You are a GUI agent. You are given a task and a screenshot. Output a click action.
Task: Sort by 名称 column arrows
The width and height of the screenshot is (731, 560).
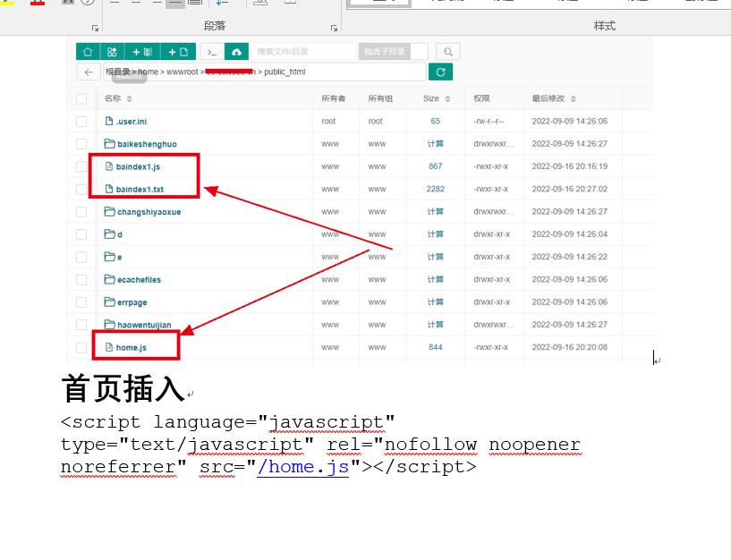click(x=130, y=99)
